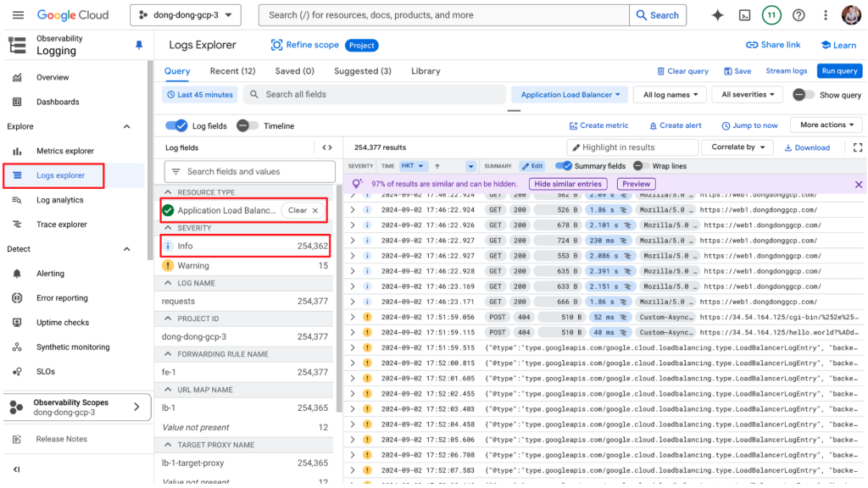Collapse log fields panel with code arrows icon
The height and width of the screenshot is (488, 868).
pos(327,147)
